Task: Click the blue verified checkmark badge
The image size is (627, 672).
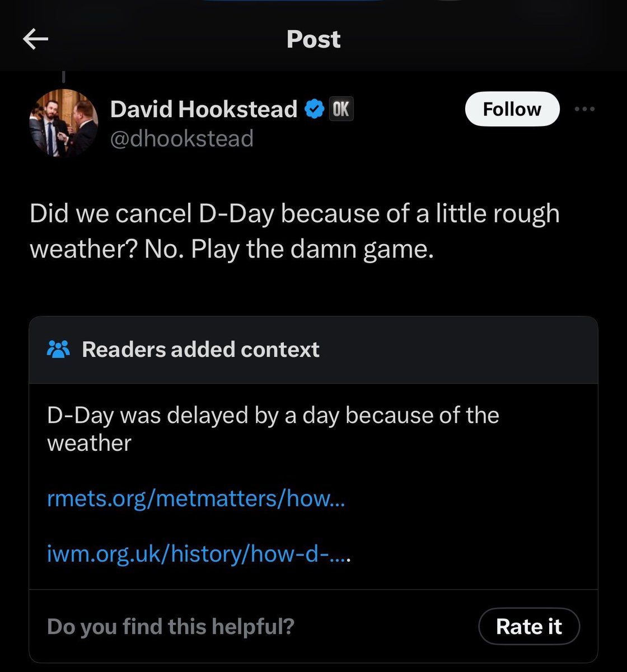Action: coord(314,109)
